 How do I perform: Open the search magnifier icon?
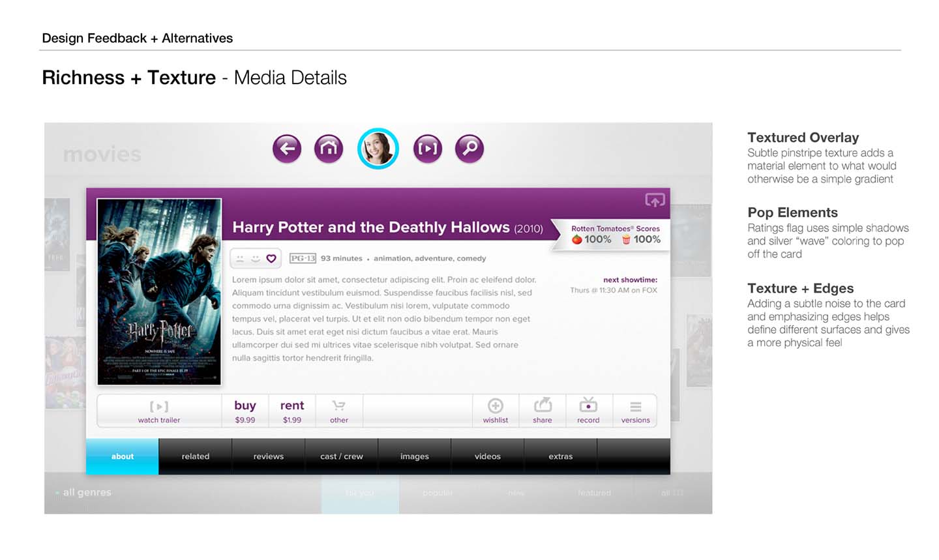click(469, 149)
